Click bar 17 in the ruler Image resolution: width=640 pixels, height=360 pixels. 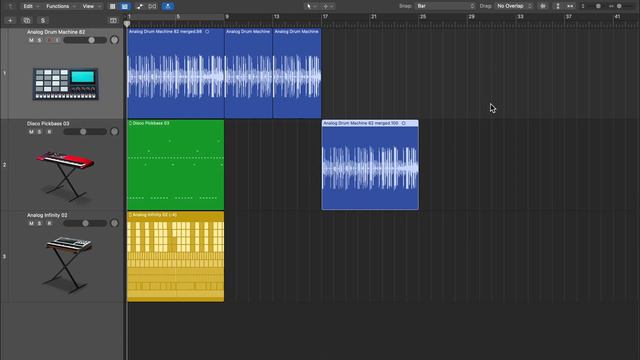pyautogui.click(x=325, y=17)
